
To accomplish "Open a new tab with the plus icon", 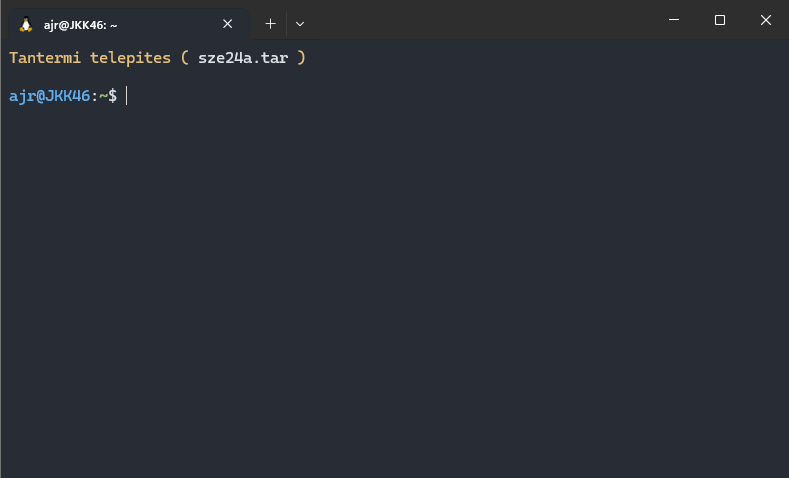I will point(270,24).
